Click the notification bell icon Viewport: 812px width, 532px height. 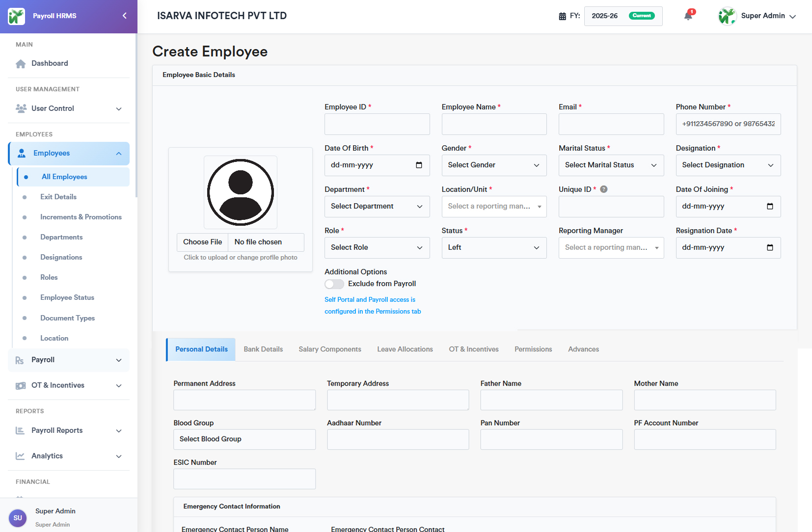coord(688,16)
